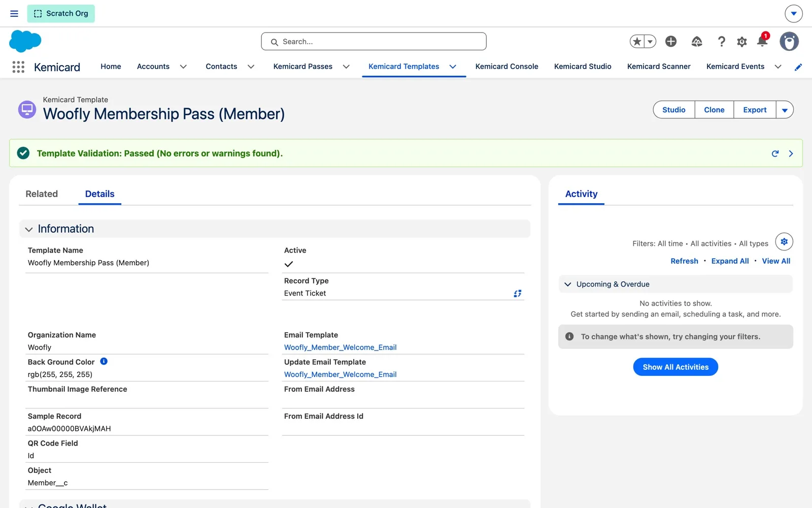Open the Trailhead guidance icon
Image resolution: width=812 pixels, height=508 pixels.
697,42
